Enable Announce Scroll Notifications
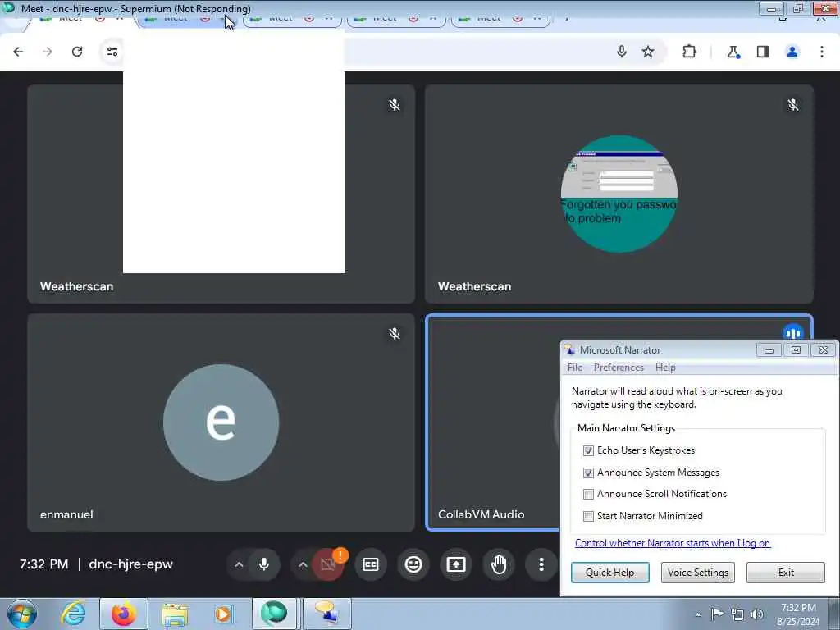 coord(588,494)
